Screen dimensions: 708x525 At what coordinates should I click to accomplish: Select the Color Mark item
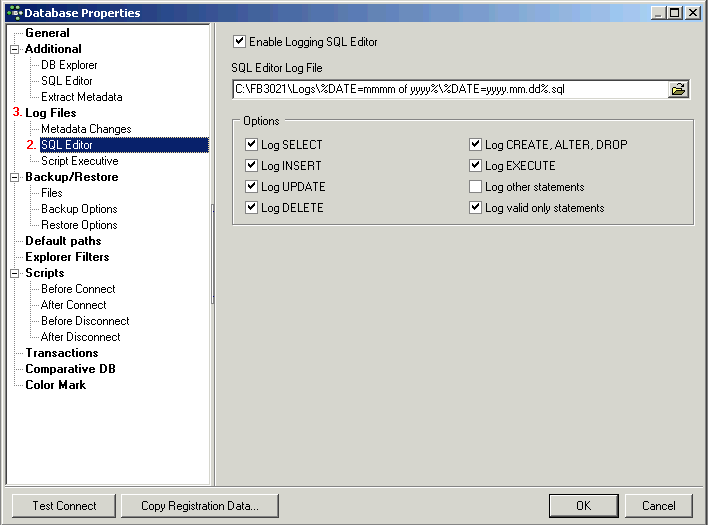pos(56,385)
